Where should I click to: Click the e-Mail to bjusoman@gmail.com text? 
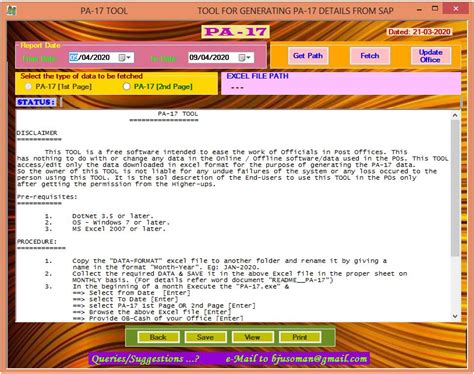[x=296, y=359]
